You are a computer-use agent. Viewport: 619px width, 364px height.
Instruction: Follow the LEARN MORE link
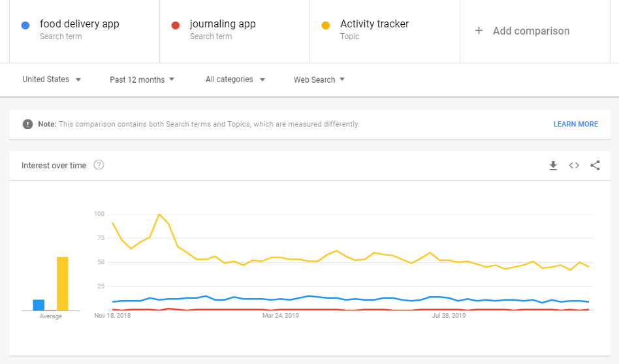(x=575, y=124)
